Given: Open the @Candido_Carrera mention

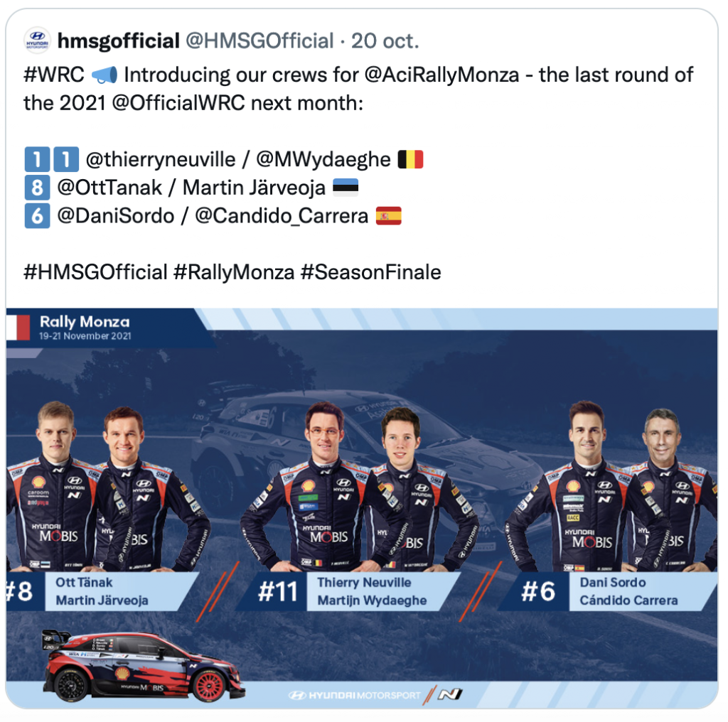Looking at the screenshot, I should pos(282,216).
